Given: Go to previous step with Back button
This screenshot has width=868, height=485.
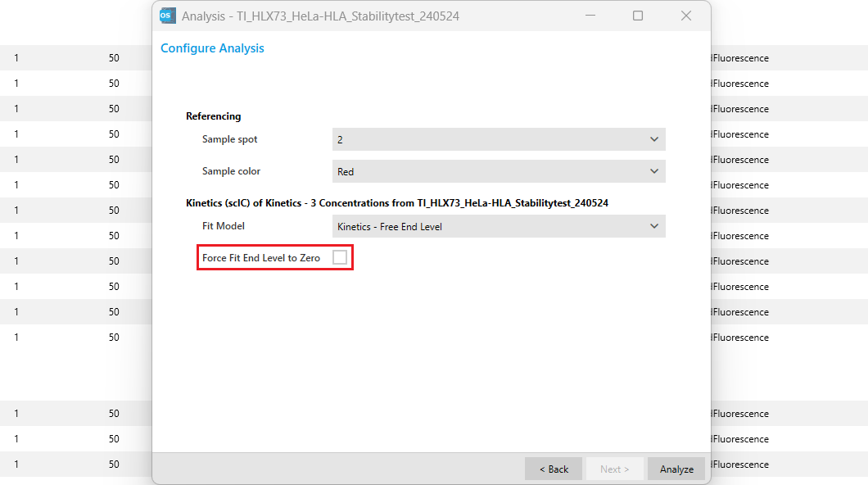Looking at the screenshot, I should (554, 469).
